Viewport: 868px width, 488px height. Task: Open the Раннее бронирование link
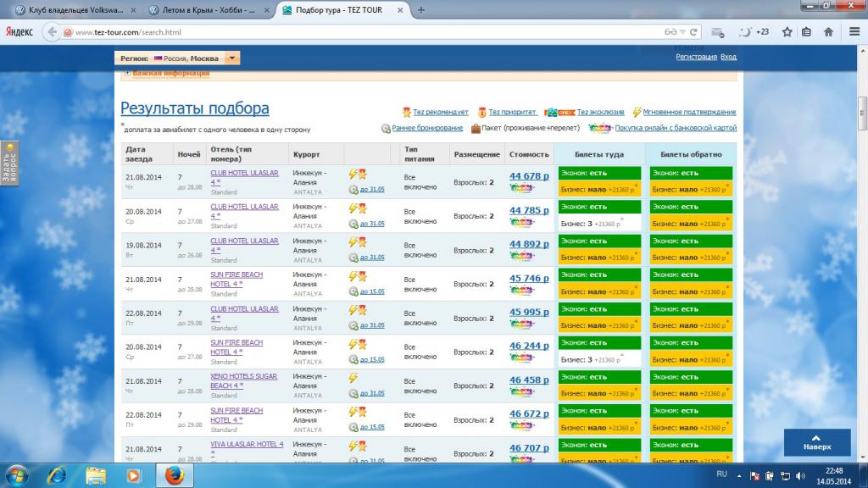click(427, 128)
